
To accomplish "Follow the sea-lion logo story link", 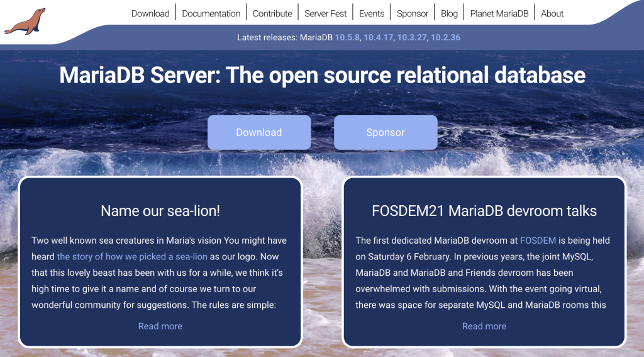I will tap(132, 257).
